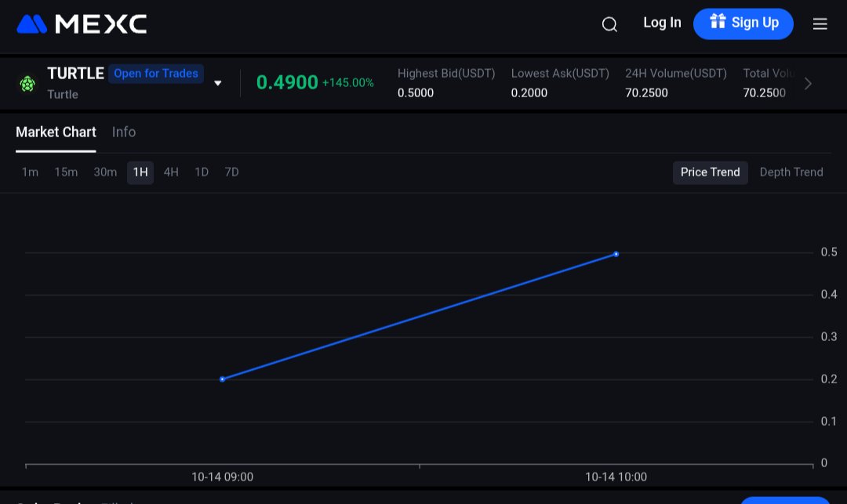Select the 30m interval
This screenshot has width=847, height=504.
[x=105, y=172]
